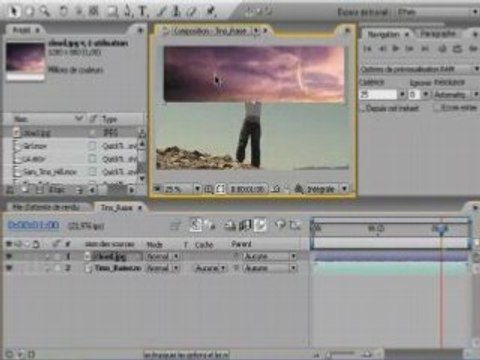Select the Tina_Raise timeline tab
480x360 pixels.
point(116,208)
